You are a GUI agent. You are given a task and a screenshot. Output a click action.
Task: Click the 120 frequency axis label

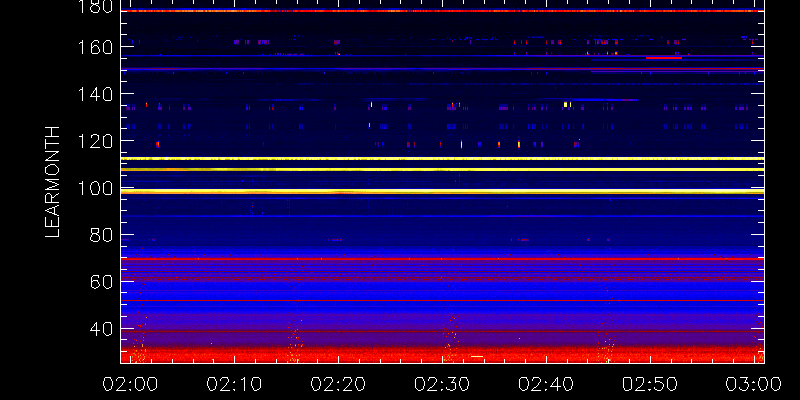click(95, 141)
